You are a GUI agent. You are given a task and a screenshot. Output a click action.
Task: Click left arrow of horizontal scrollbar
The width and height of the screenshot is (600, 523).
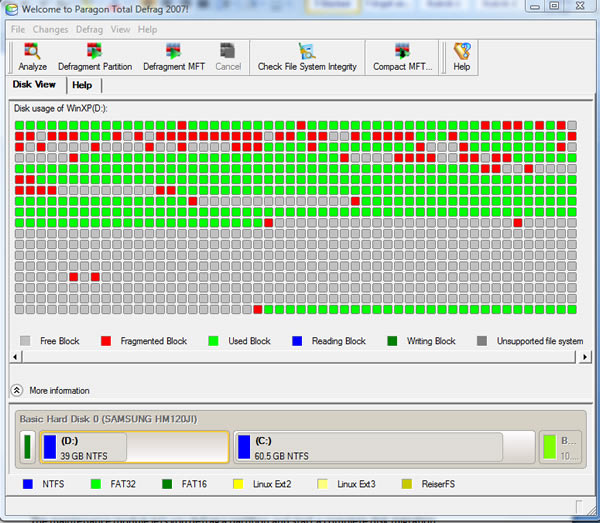point(15,357)
